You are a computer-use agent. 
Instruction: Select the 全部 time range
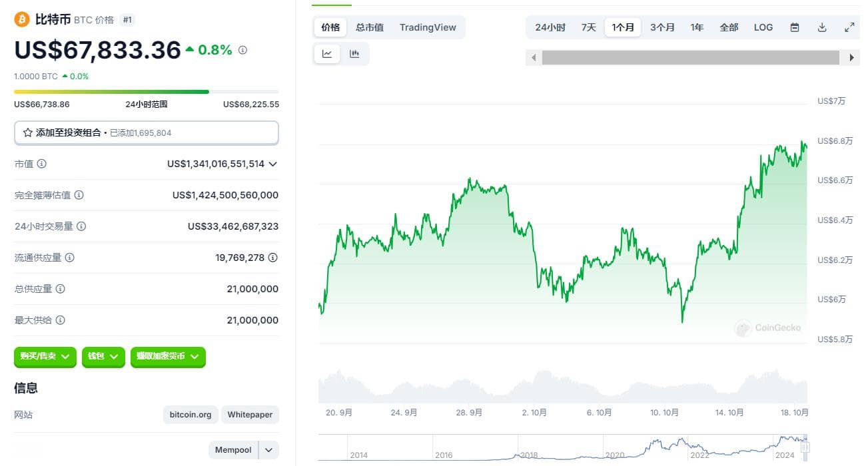click(729, 27)
